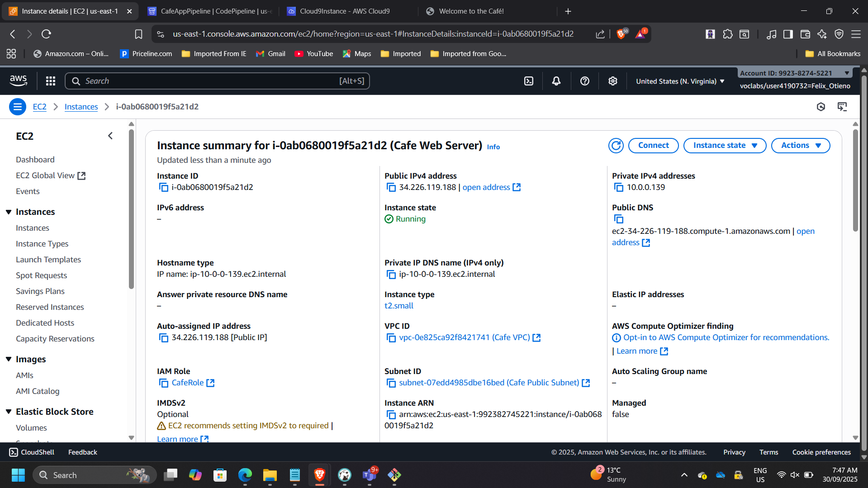Image resolution: width=868 pixels, height=488 pixels.
Task: Click the Connect button
Action: coord(653,145)
